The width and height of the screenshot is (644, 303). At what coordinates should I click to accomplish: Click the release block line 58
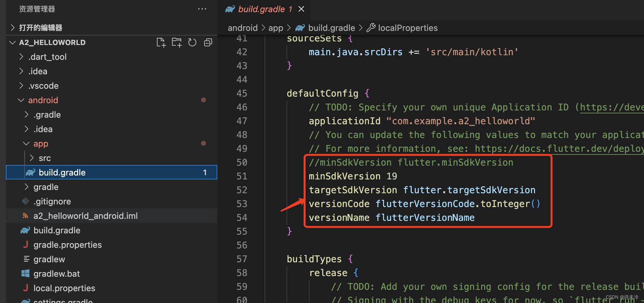pos(334,273)
